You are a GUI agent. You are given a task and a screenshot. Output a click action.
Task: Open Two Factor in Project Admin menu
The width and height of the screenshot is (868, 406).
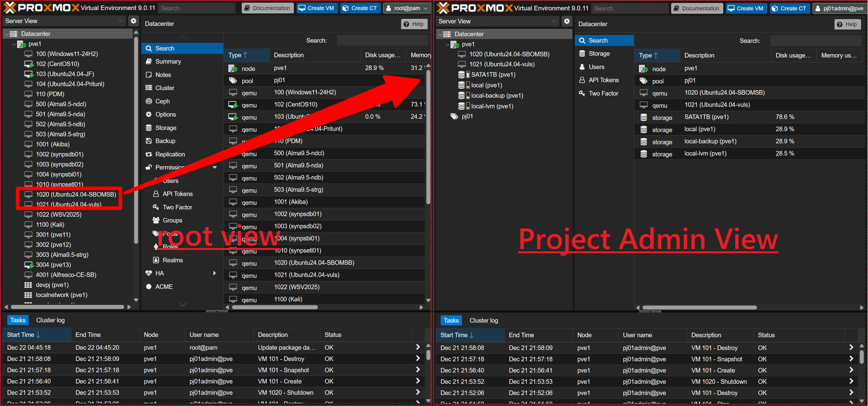coord(603,93)
